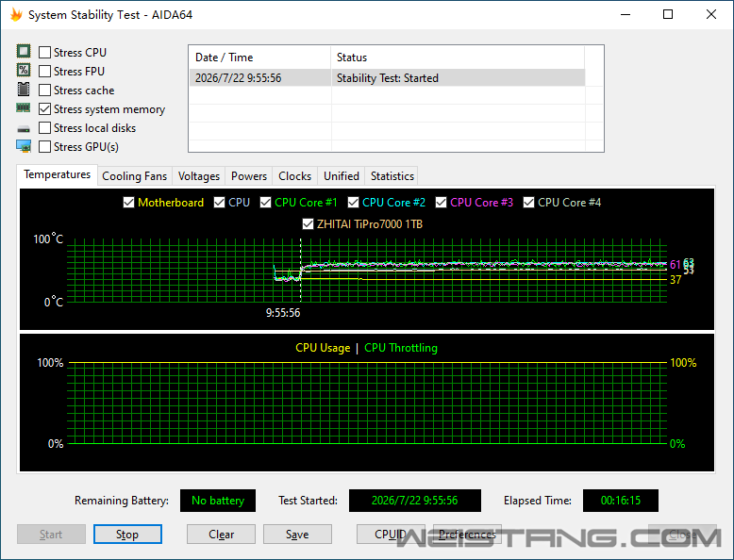734x560 pixels.
Task: Select the Temperatures tab
Action: pos(58,174)
